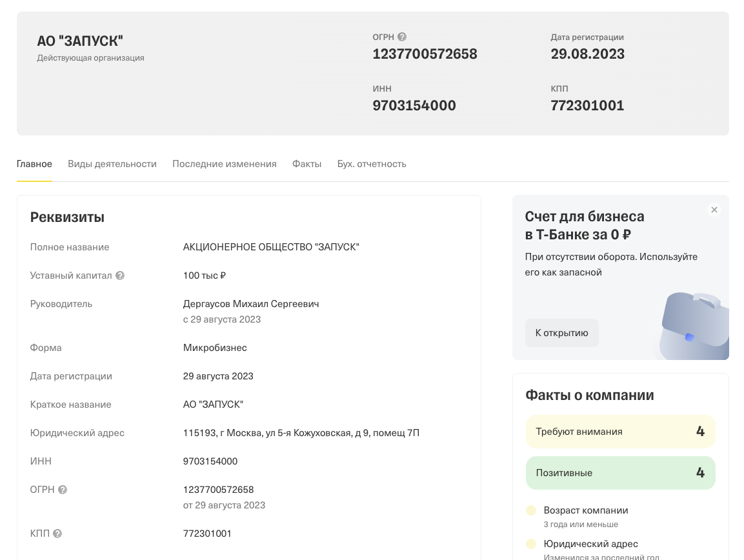
Task: Click director name Дергаусов Михаил Сергеевич
Action: [251, 304]
